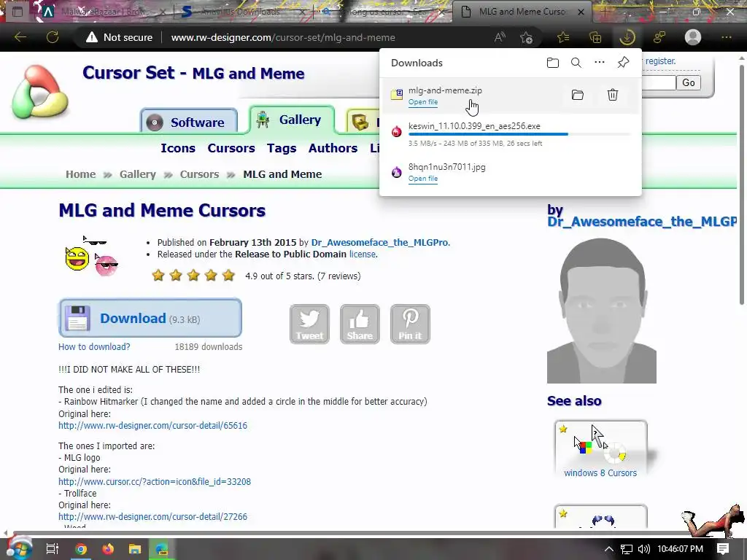Click the Cursors breadcrumb
Viewport: 747px width, 560px height.
[x=199, y=174]
